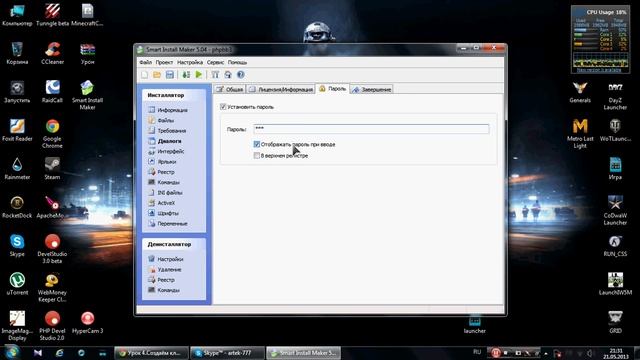This screenshot has width=640, height=360.
Task: Save the project with the floppy icon
Action: click(170, 75)
